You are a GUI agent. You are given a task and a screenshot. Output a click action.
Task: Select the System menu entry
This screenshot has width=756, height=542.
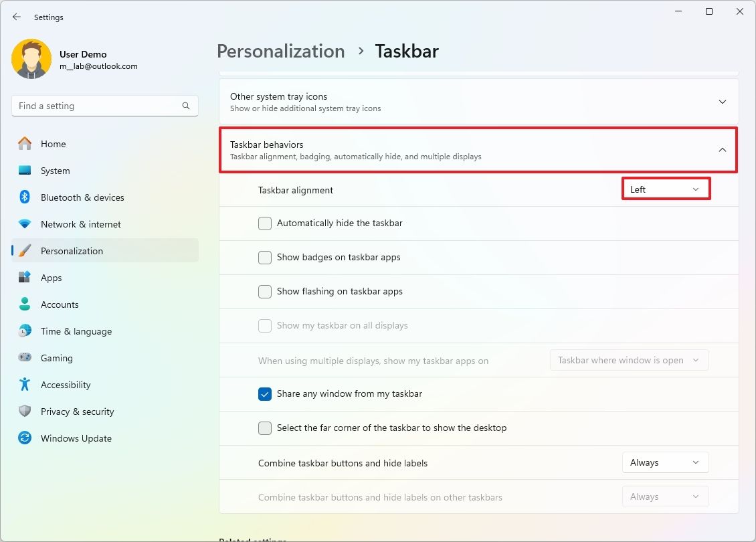tap(55, 171)
